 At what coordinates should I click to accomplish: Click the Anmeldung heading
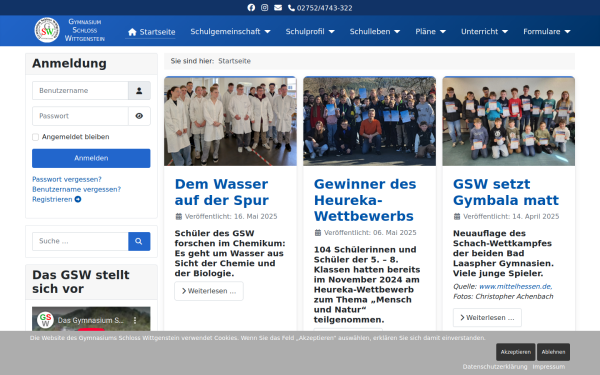click(x=69, y=64)
